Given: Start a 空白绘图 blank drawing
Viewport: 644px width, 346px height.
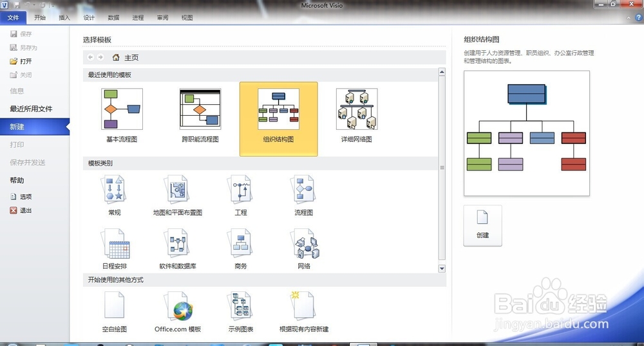Looking at the screenshot, I should pos(114,312).
